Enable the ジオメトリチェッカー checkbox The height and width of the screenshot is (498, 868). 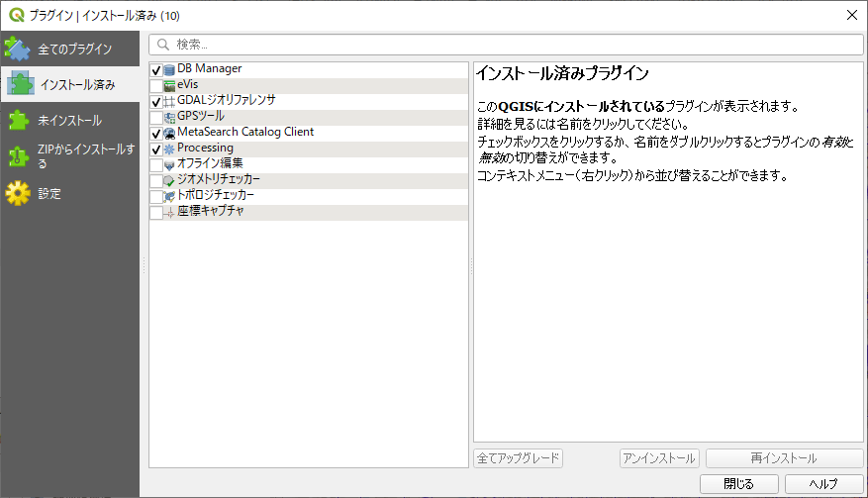156,181
